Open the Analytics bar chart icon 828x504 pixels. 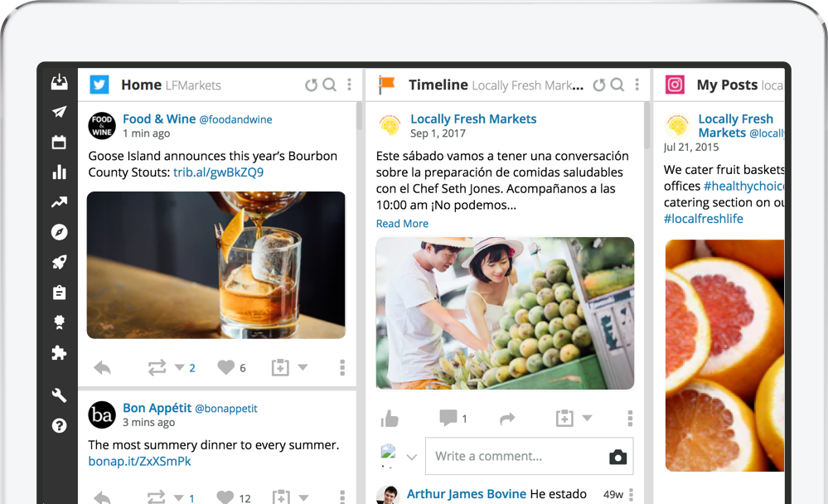pyautogui.click(x=59, y=172)
